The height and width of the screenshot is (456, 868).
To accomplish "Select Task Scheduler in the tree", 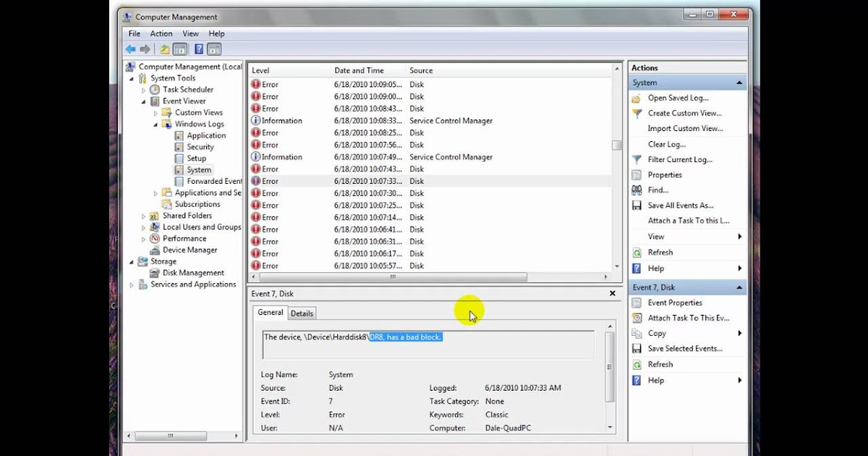I will [188, 90].
